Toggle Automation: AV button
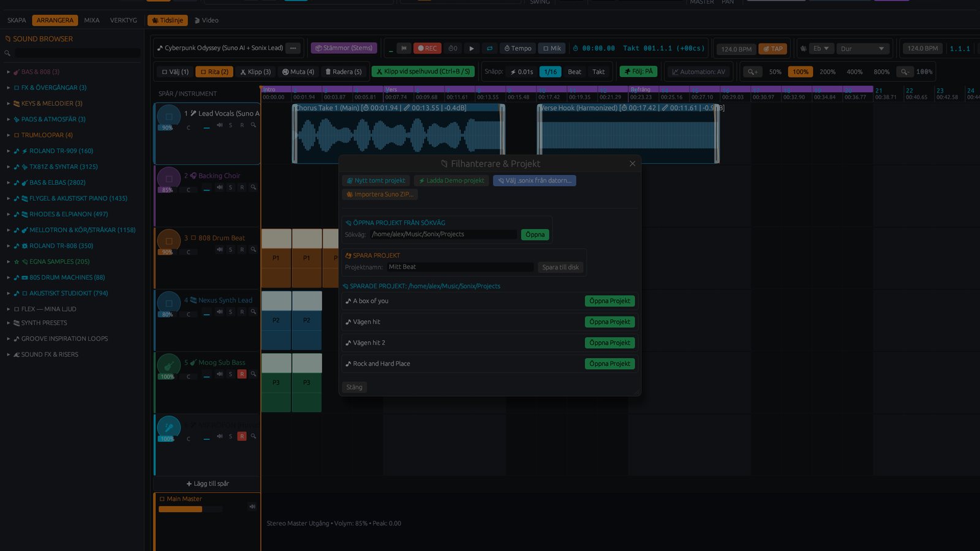This screenshot has width=980, height=551. (698, 72)
